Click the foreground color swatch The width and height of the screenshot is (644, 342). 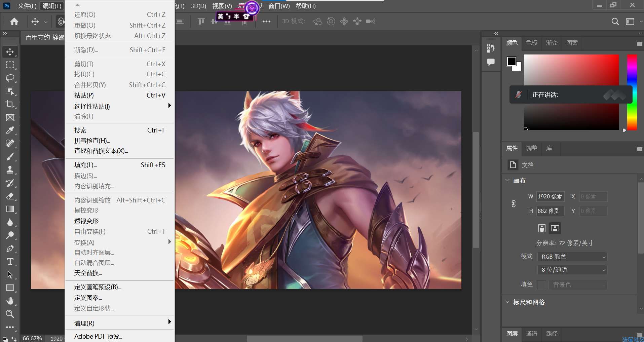512,61
